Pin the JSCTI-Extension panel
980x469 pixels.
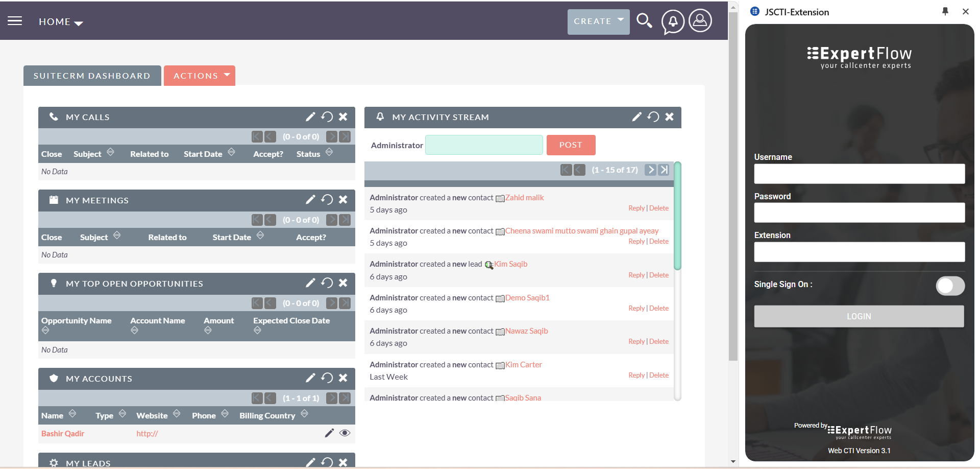945,12
